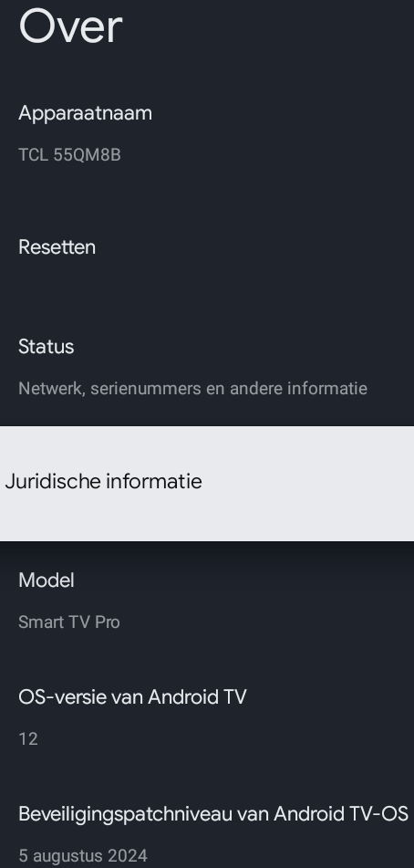
Task: Click the 'Netwerk, serienummers en andere informatie' subtitle
Action: pos(193,389)
